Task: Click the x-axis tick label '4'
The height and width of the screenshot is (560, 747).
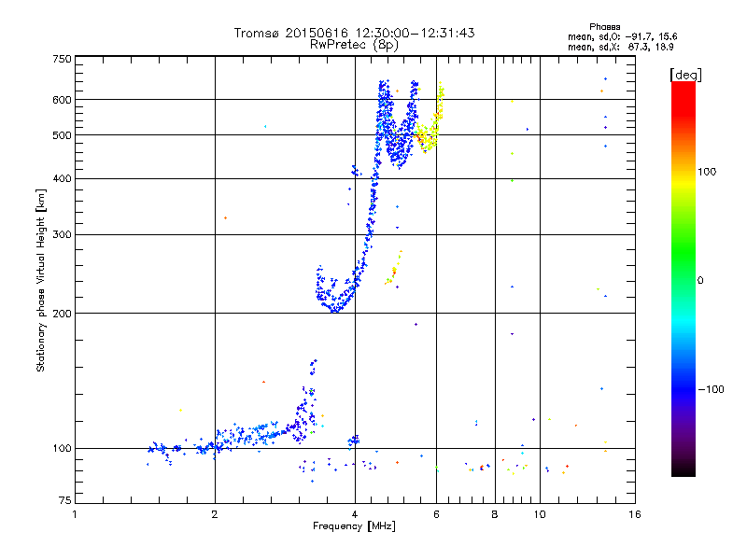Action: pyautogui.click(x=355, y=514)
